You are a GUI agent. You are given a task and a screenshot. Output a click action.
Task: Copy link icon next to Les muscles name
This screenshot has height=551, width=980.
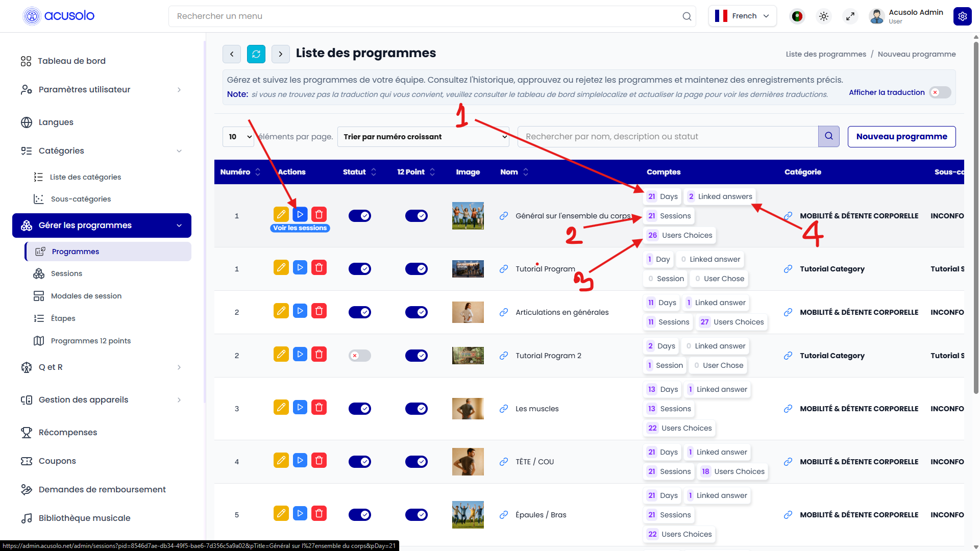504,409
